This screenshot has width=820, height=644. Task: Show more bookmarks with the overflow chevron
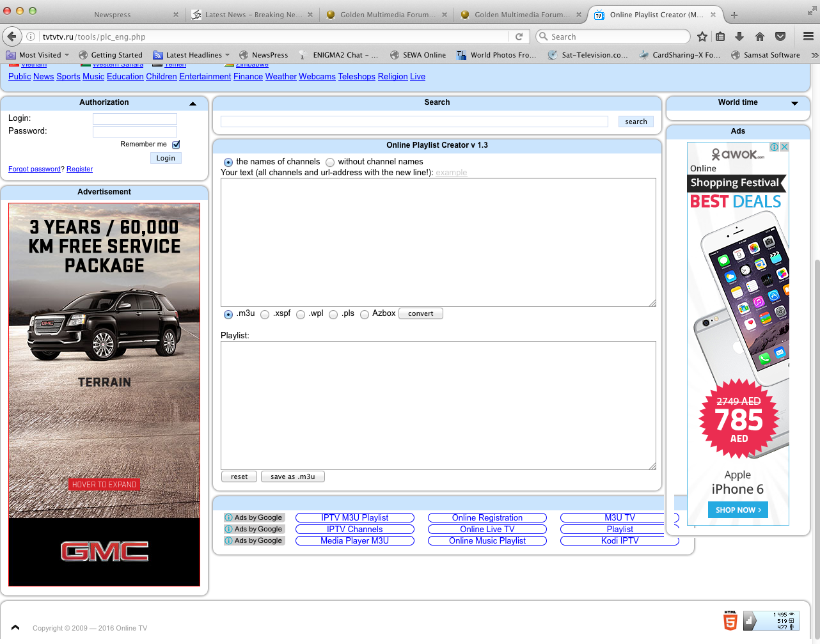click(x=814, y=55)
